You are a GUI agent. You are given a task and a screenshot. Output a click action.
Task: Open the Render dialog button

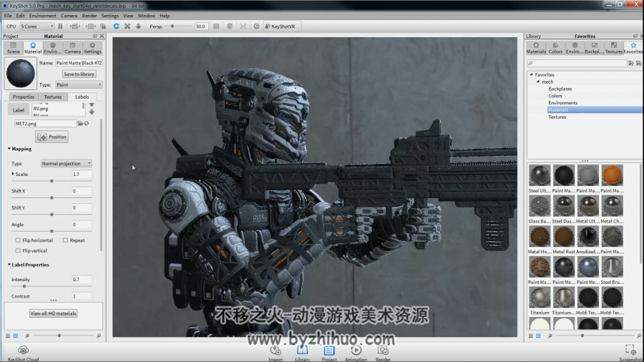coord(383,353)
